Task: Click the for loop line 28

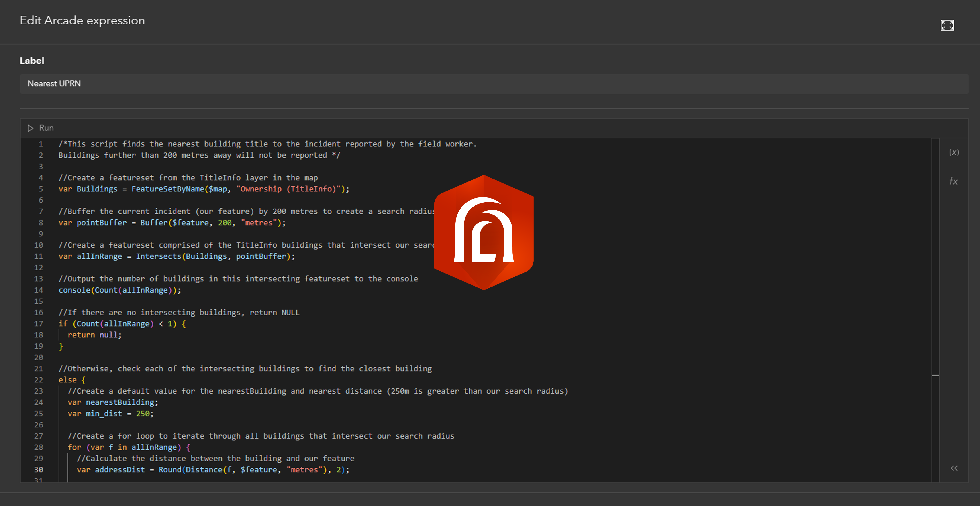Action: [129, 447]
